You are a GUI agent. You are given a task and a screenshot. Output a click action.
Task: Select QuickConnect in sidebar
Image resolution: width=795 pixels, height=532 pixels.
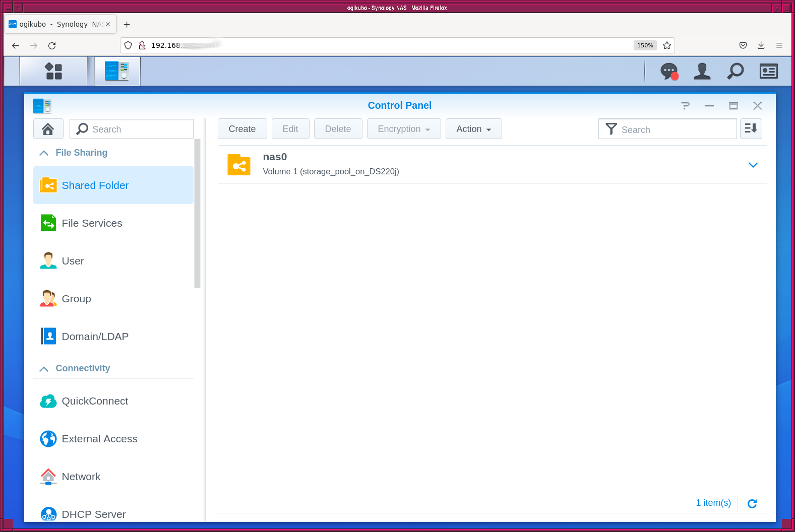95,401
